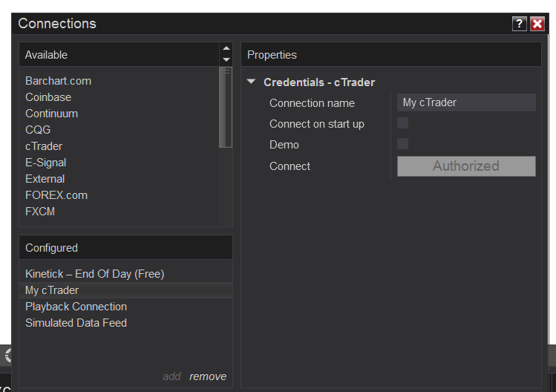This screenshot has height=392, width=556.
Task: Select Coinbase in Available list
Action: [x=48, y=97]
